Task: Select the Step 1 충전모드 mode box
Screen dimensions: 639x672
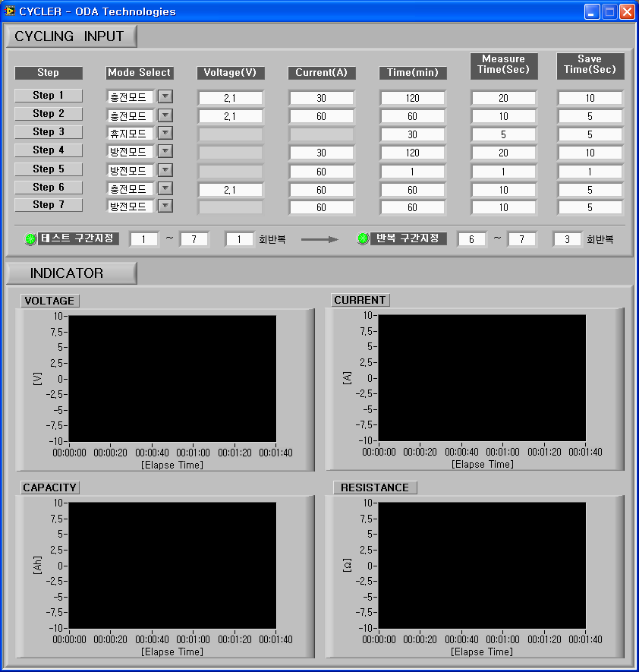Action: pyautogui.click(x=130, y=97)
